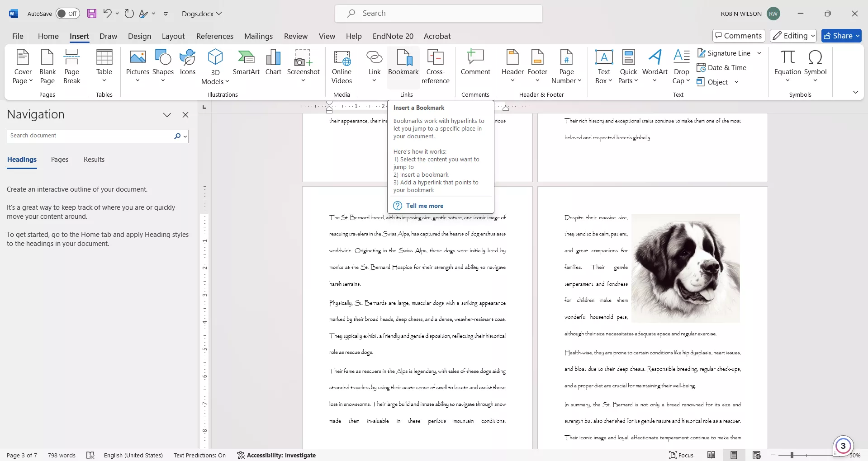868x461 pixels.
Task: Open the search options dropdown in Navigation
Action: [185, 136]
